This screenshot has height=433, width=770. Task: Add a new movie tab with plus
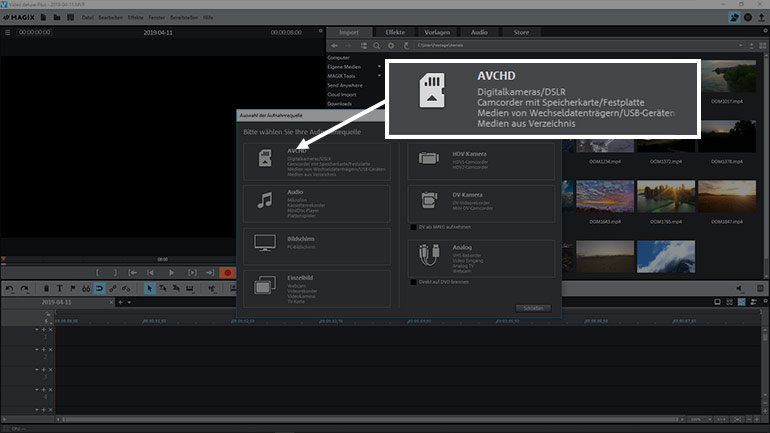[120, 302]
